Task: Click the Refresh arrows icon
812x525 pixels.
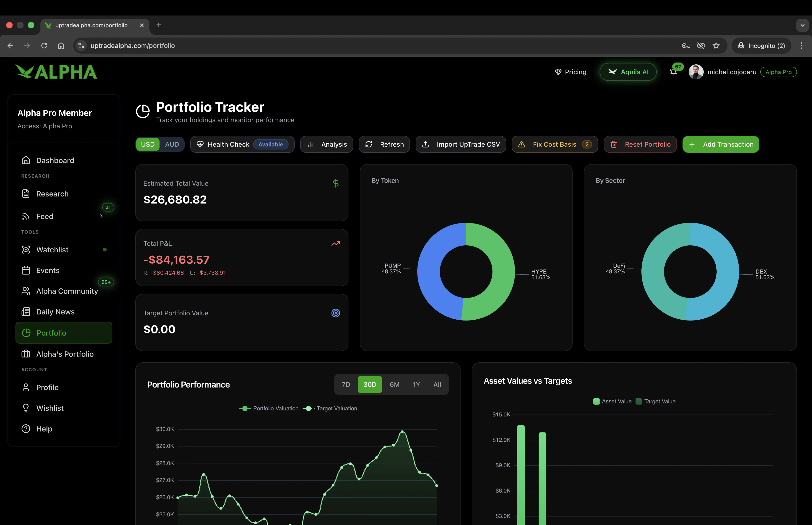Action: pyautogui.click(x=369, y=145)
